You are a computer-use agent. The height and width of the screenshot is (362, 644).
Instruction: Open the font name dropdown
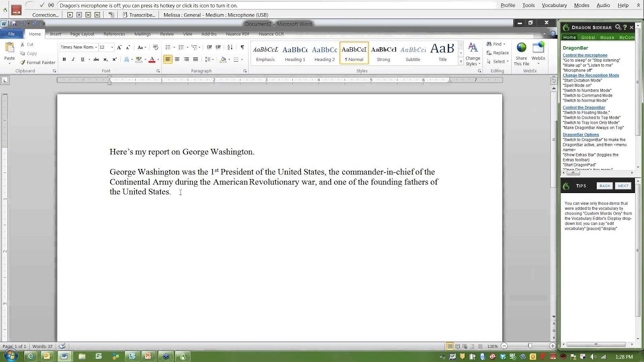tap(96, 47)
